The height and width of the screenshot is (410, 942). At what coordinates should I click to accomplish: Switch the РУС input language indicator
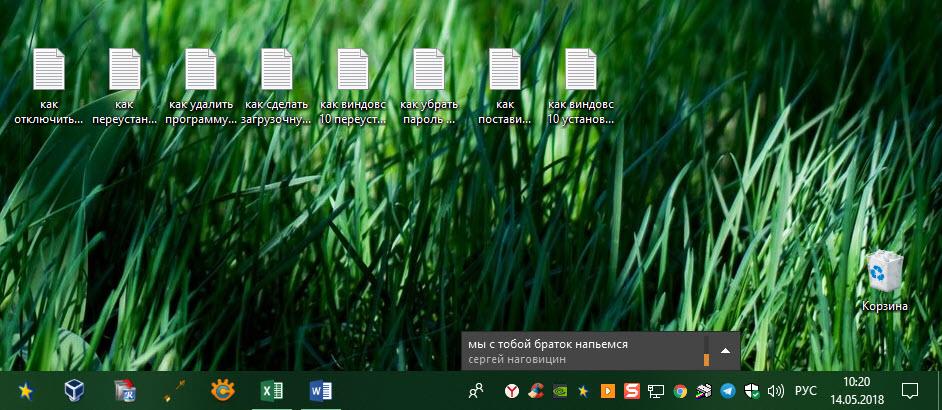[x=805, y=391]
